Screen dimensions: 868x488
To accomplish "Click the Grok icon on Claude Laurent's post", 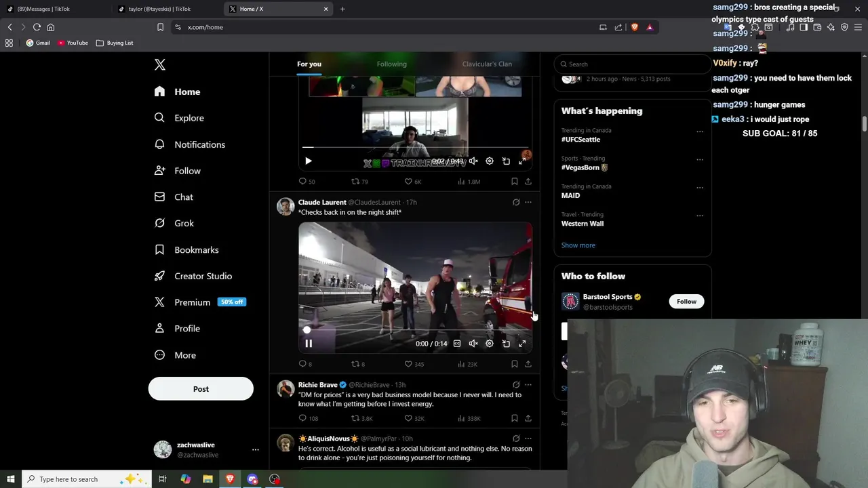I will point(516,202).
